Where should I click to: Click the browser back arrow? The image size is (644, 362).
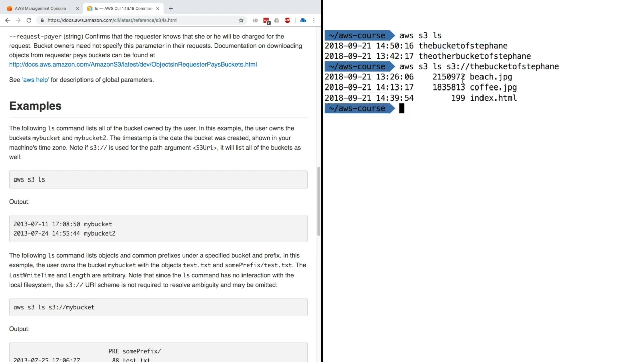(7, 20)
